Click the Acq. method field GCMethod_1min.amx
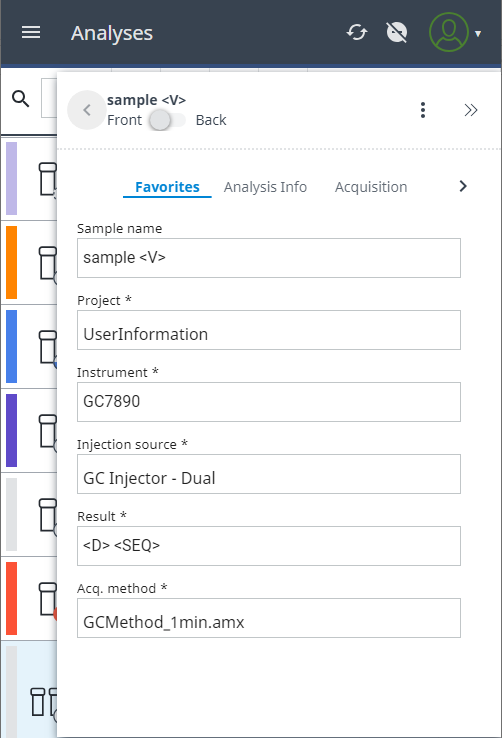Image resolution: width=502 pixels, height=738 pixels. pos(269,618)
